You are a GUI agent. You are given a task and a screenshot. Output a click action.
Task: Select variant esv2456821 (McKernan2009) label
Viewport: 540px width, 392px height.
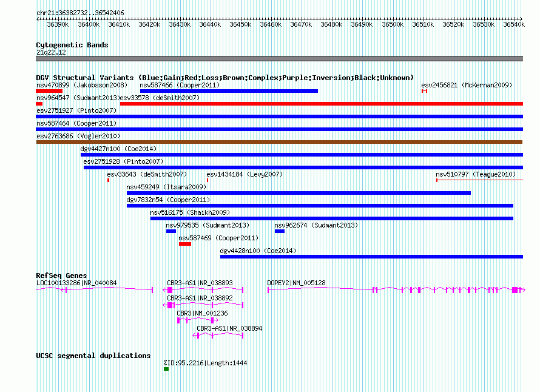pos(467,85)
